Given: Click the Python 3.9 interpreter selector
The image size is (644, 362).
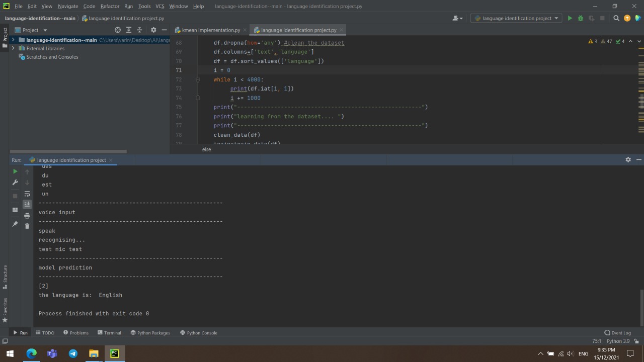Looking at the screenshot, I should point(618,341).
